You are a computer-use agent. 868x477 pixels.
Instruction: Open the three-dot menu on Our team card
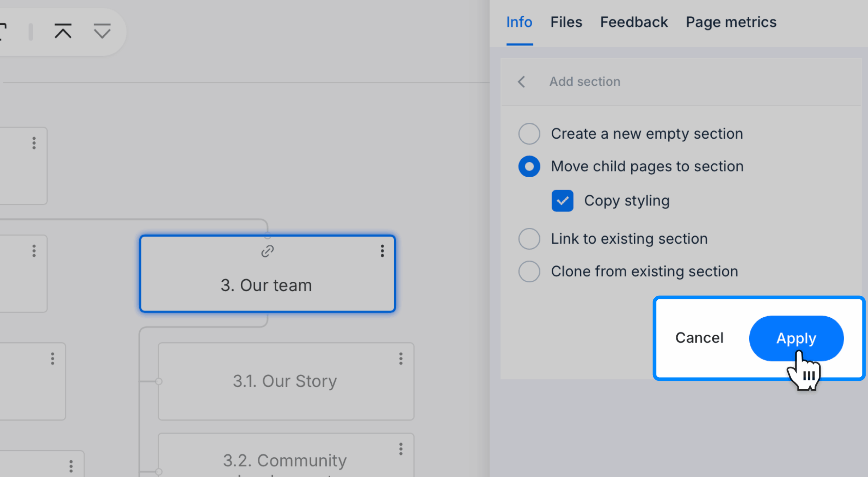coord(382,251)
